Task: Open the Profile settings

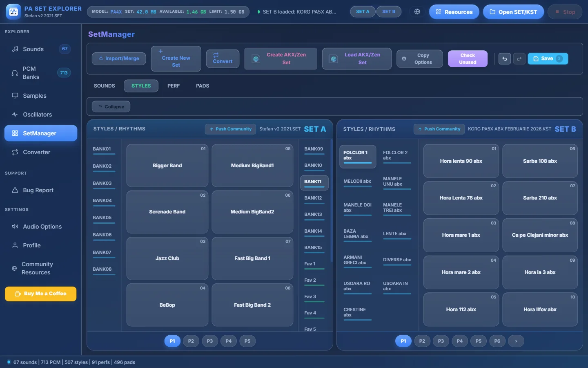Action: [x=41, y=245]
